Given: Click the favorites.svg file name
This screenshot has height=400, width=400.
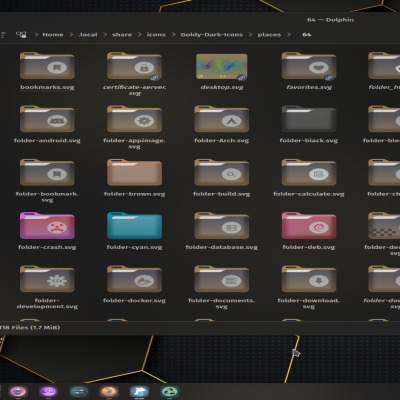Looking at the screenshot, I should tap(309, 87).
